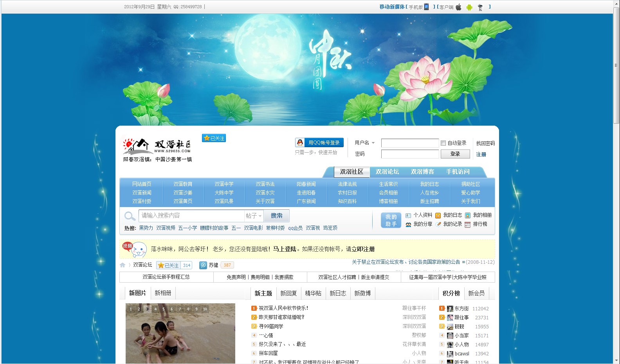Click the 用QQ帐号登录 button

point(319,142)
